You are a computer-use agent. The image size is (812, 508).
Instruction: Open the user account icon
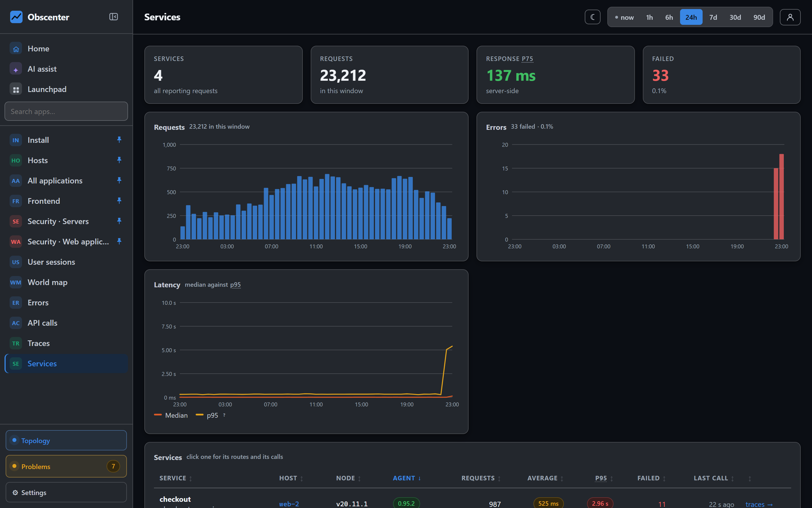[790, 17]
